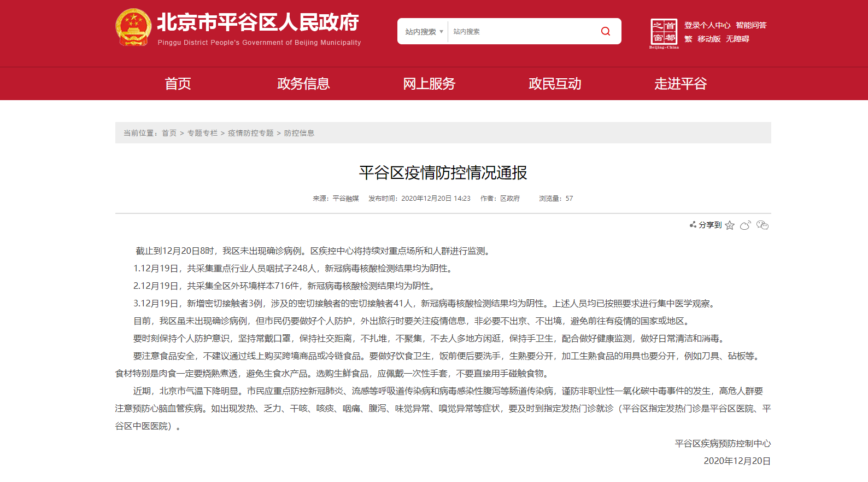This screenshot has height=482, width=868.
Task: Switch to traditional Chinese with 繁
Action: pos(688,39)
